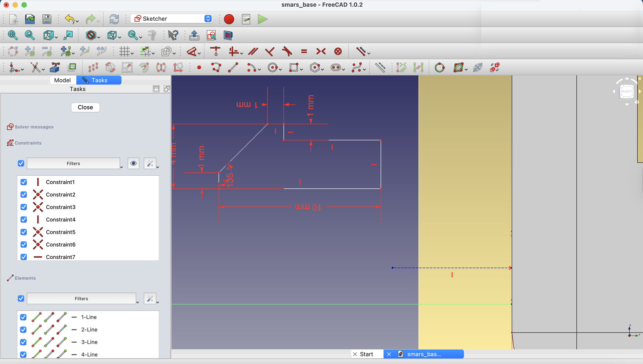Uncheck the Constraint1 checkbox
This screenshot has width=643, height=364.
23,182
